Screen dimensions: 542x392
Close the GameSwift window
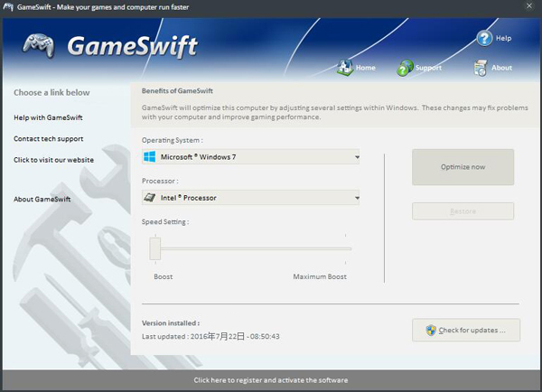529,6
